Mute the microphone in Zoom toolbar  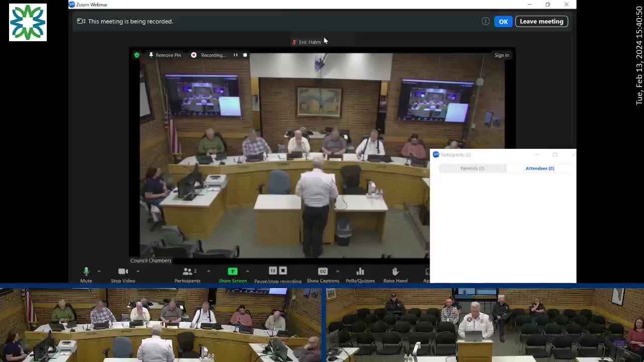tap(86, 271)
